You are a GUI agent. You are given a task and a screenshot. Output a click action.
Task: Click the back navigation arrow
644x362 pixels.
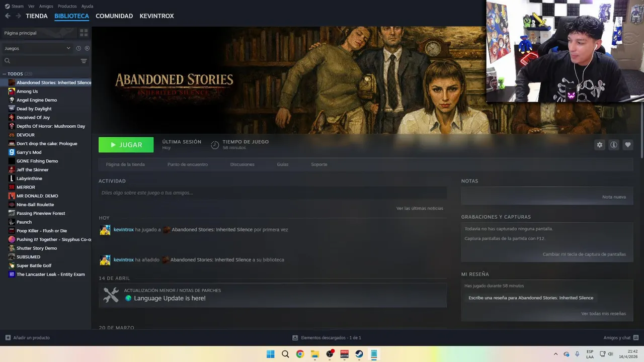(8, 16)
